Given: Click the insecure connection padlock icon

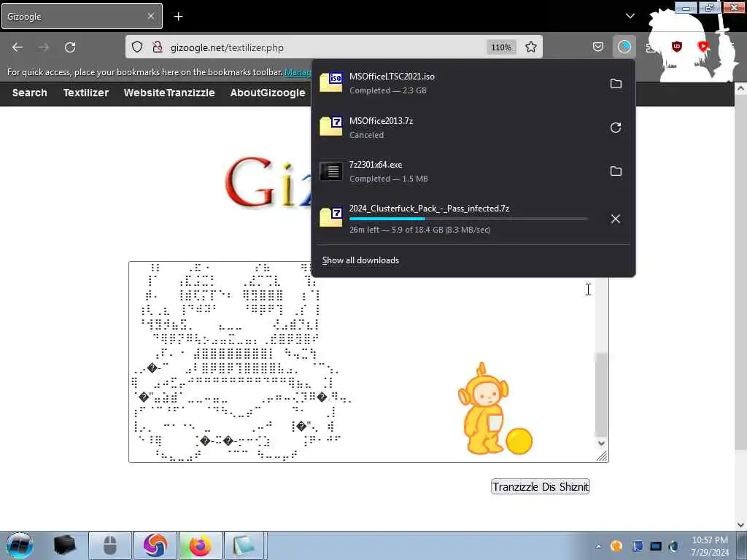Looking at the screenshot, I should click(x=158, y=47).
